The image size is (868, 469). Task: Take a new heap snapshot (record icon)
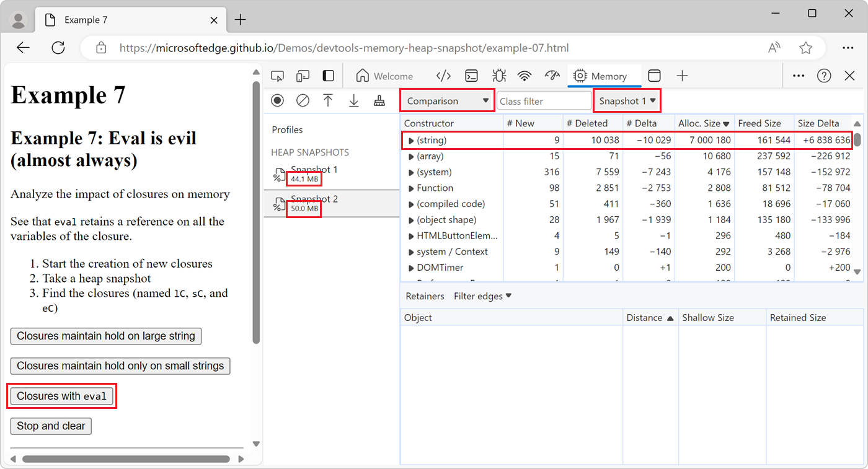pos(277,100)
